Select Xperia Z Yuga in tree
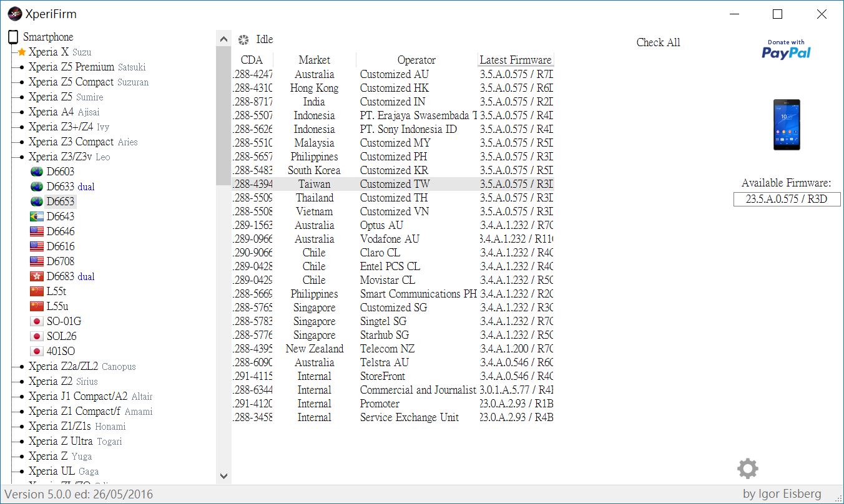 pyautogui.click(x=60, y=456)
